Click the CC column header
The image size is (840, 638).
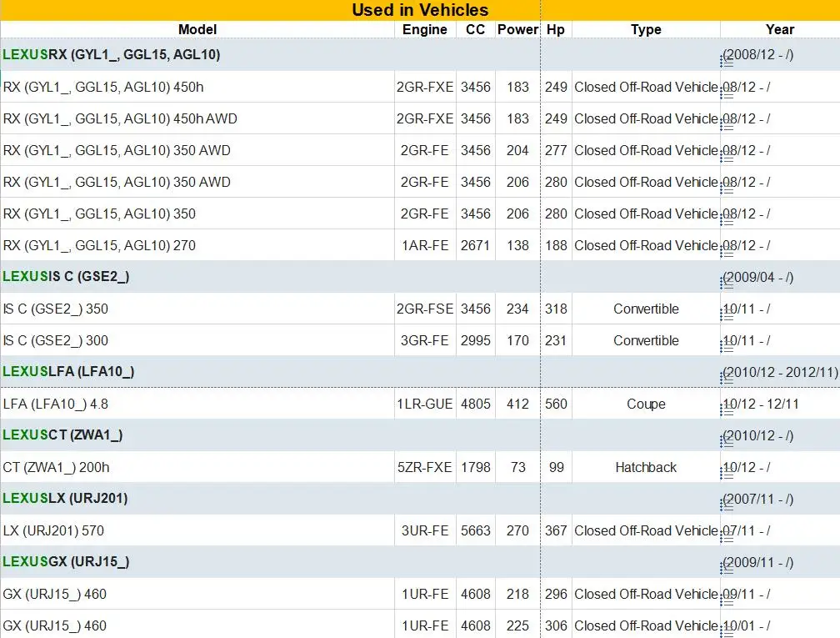pos(475,29)
